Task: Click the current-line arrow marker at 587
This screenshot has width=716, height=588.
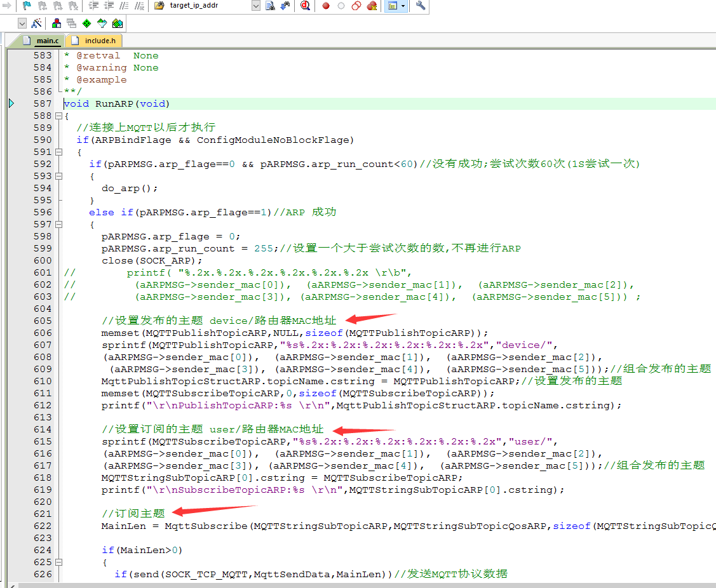Action: point(11,104)
